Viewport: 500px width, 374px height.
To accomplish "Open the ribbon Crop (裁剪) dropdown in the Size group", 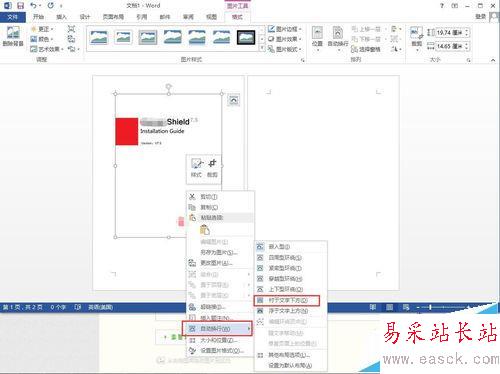I will pos(417,38).
